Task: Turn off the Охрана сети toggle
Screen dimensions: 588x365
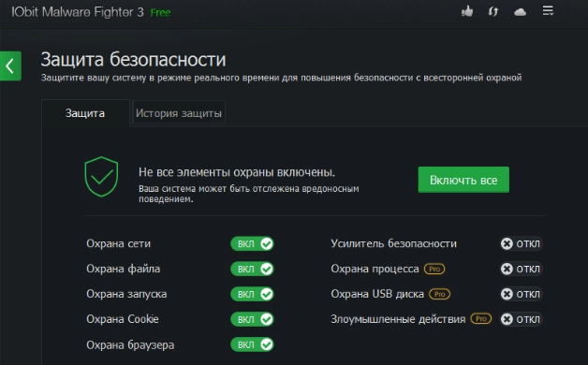Action: (253, 243)
